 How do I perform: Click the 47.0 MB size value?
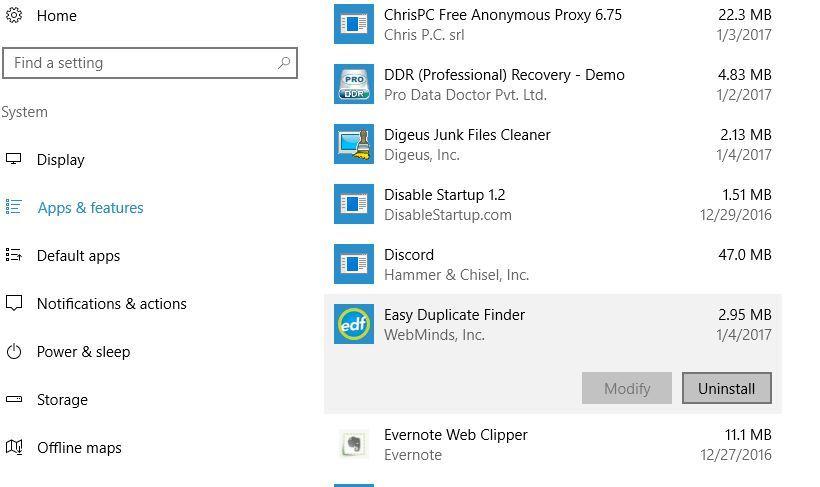(x=745, y=255)
